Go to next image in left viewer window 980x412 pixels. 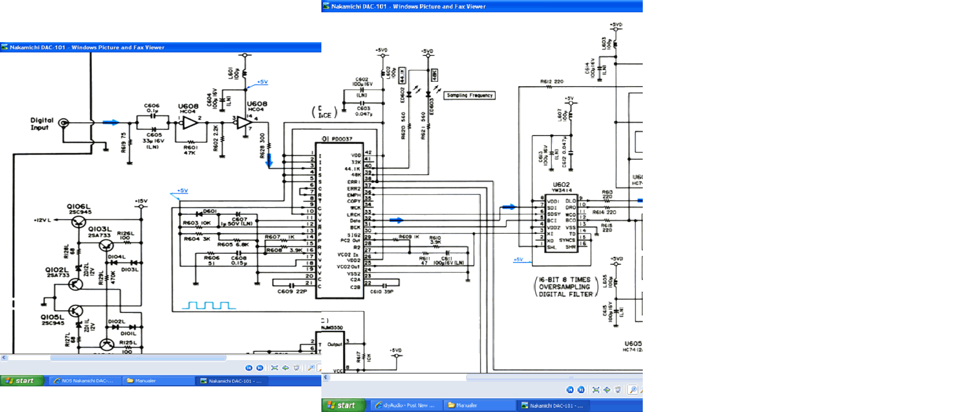260,368
